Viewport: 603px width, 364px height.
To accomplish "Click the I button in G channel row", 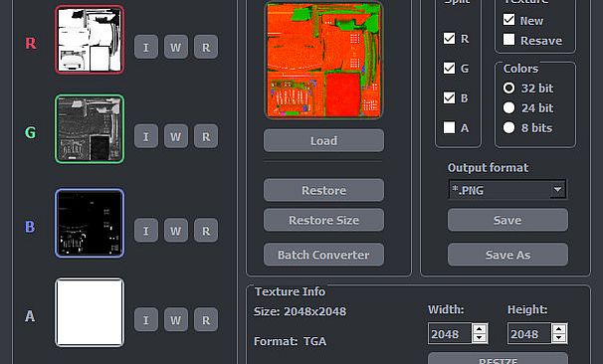I will click(x=146, y=136).
